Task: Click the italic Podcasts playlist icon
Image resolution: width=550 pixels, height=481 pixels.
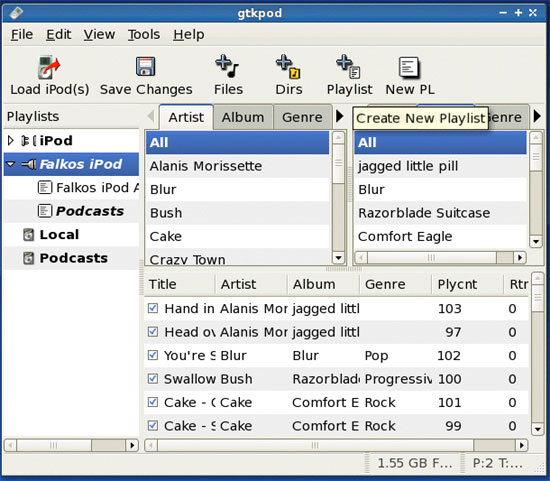Action: click(45, 211)
